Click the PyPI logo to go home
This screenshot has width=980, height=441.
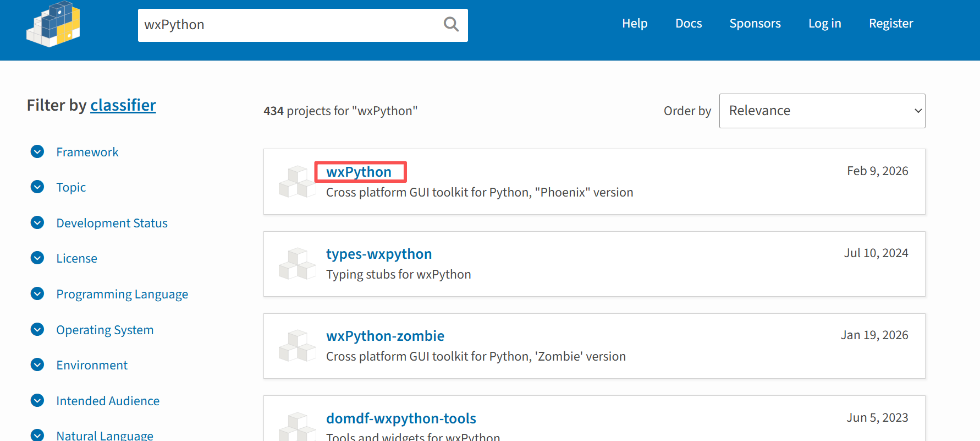53,24
